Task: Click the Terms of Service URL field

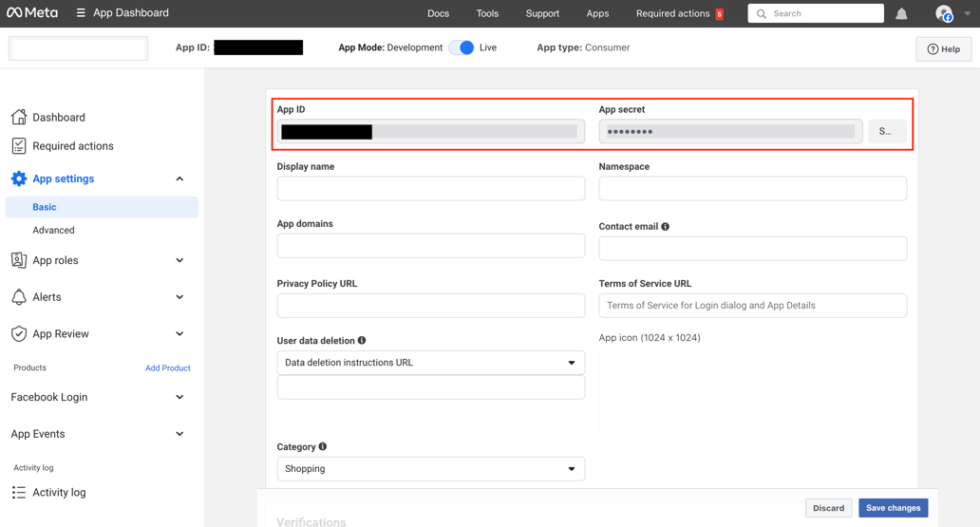Action: click(x=752, y=306)
